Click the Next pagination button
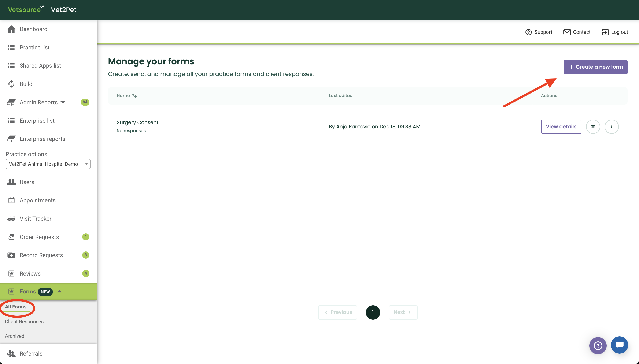 click(x=403, y=312)
